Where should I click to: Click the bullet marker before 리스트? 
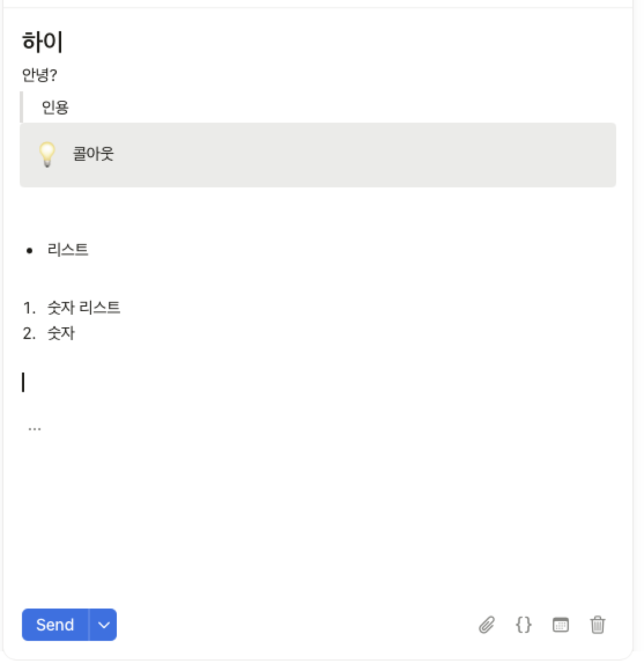click(29, 251)
